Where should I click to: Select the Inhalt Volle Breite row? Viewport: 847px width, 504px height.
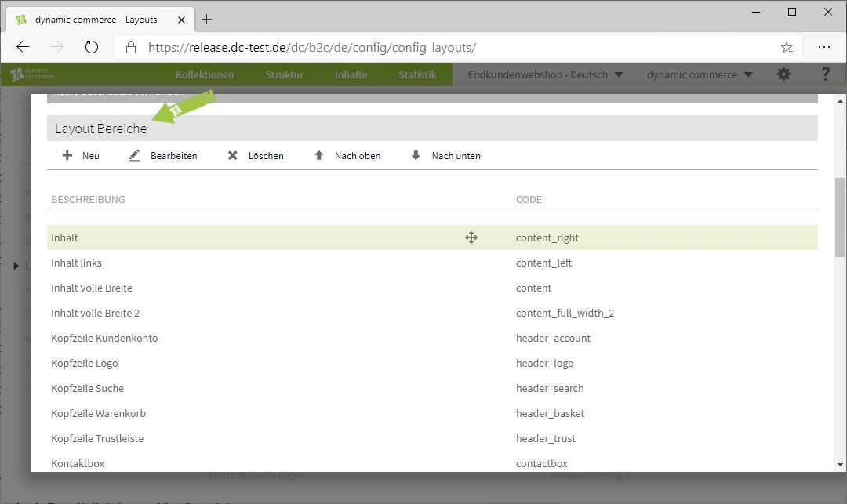tap(432, 288)
